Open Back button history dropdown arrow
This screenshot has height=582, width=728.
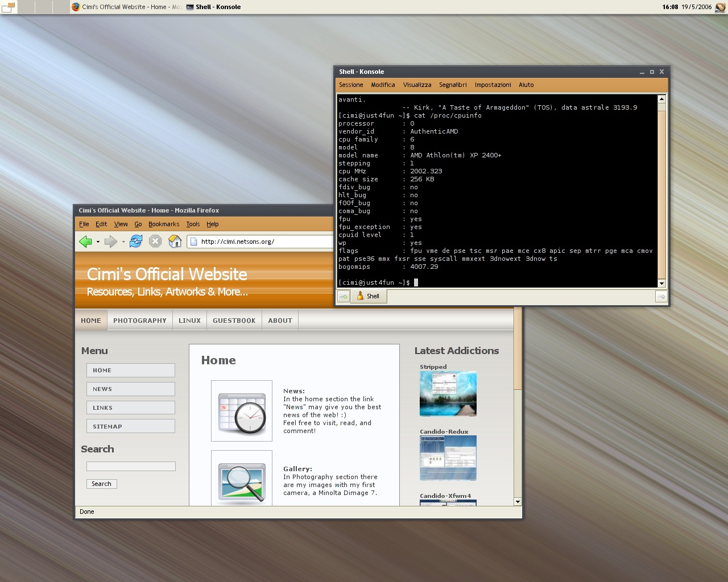(98, 242)
